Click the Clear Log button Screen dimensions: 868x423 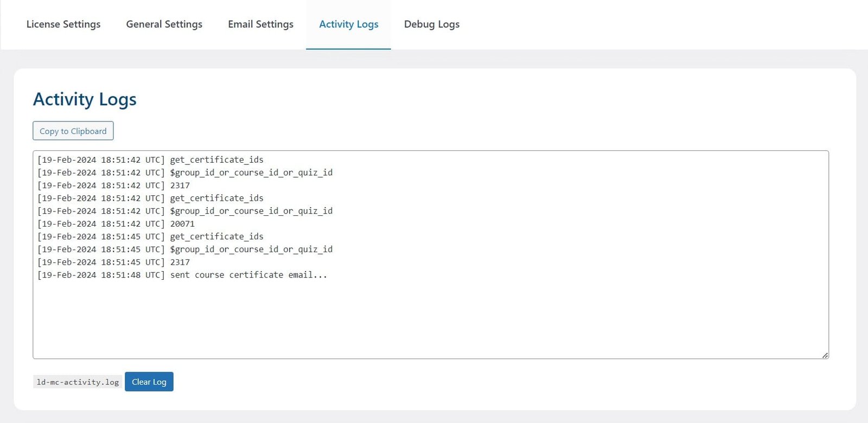(x=149, y=382)
